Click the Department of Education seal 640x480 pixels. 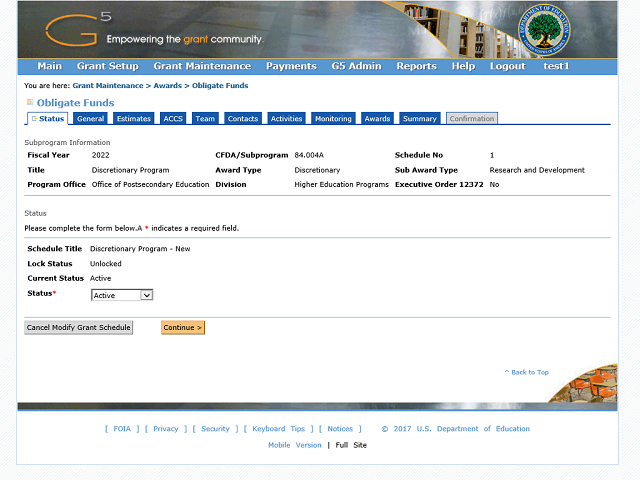click(x=544, y=30)
